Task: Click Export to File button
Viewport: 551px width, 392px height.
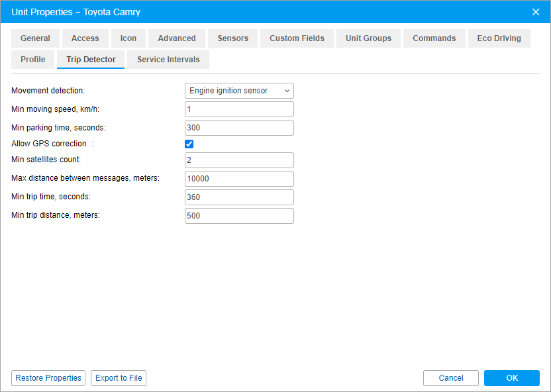Action: [x=119, y=378]
